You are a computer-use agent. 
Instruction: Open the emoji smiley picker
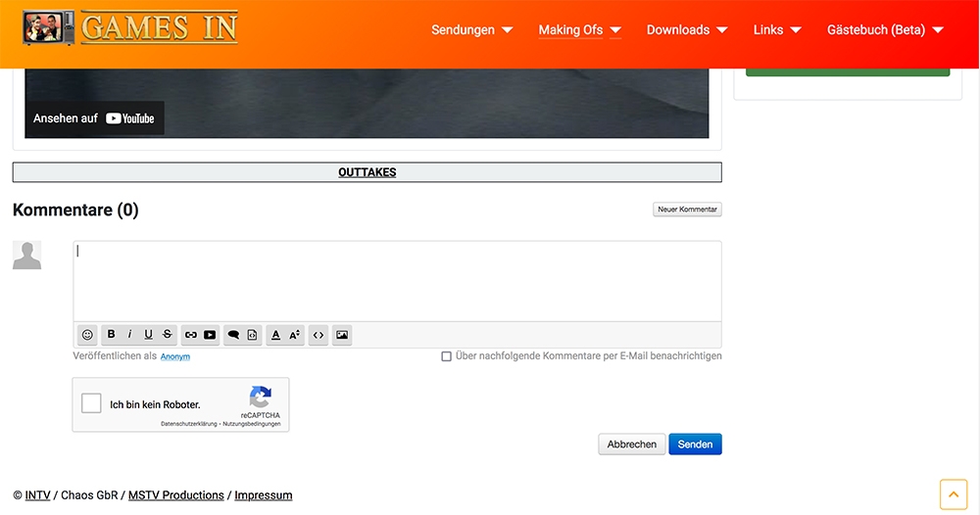click(x=87, y=335)
